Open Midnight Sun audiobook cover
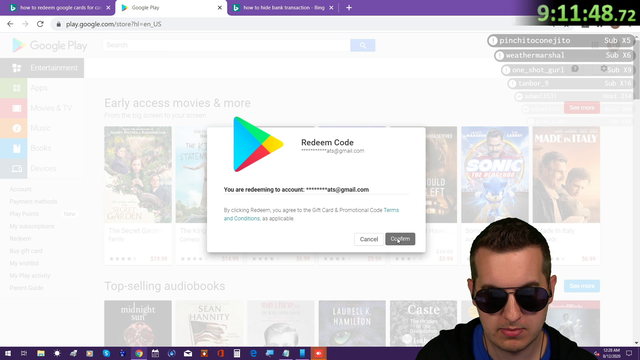 138,323
